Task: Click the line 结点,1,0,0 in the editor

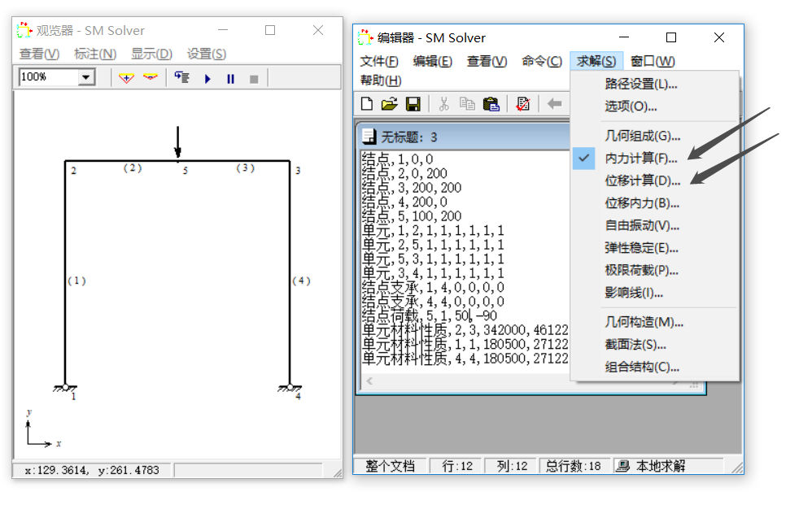Action: pyautogui.click(x=397, y=159)
